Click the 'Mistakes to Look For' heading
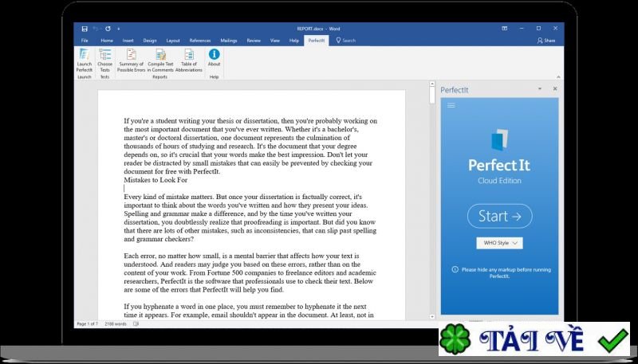The width and height of the screenshot is (638, 364). (x=156, y=180)
